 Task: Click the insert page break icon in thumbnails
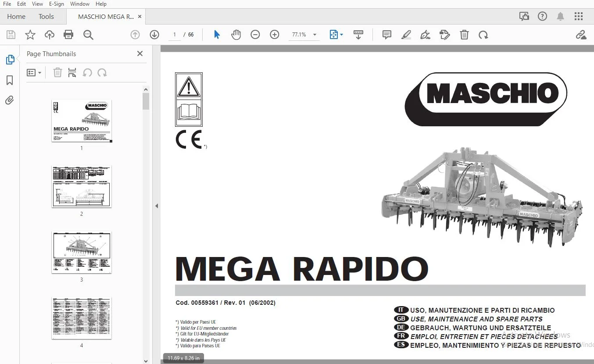(x=72, y=73)
